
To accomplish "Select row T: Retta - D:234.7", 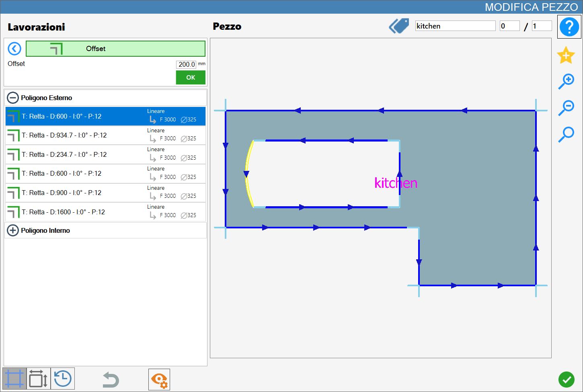I will click(x=105, y=154).
